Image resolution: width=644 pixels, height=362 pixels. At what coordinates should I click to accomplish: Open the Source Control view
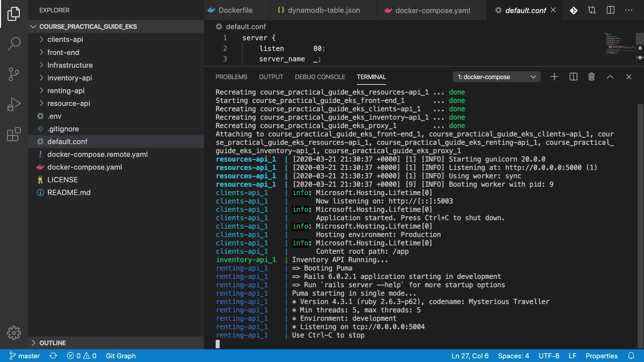pos(14,74)
